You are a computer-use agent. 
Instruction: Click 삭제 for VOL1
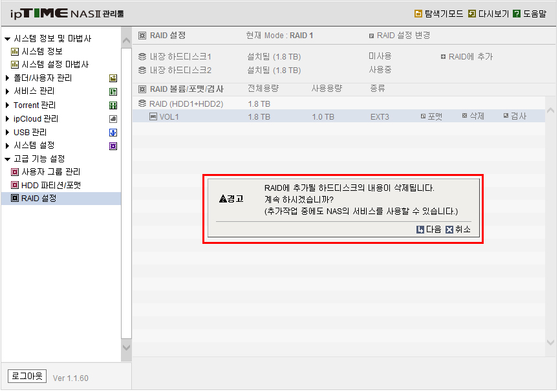[473, 116]
